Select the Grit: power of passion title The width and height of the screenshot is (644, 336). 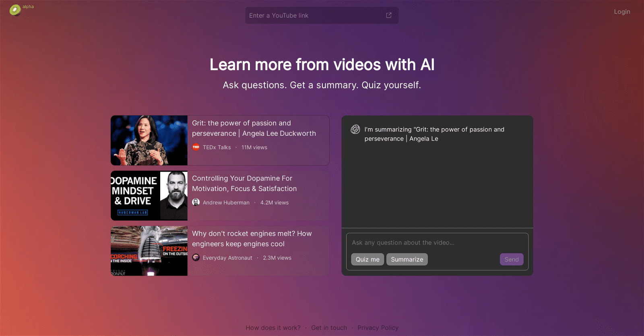pos(254,128)
